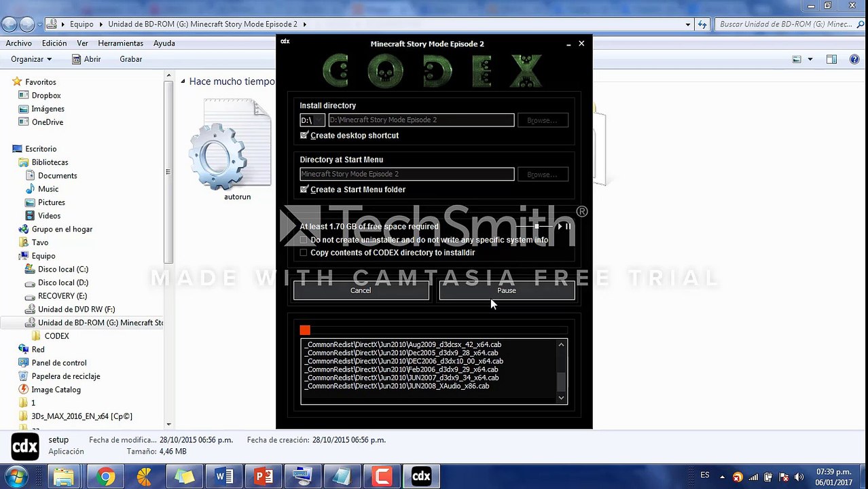This screenshot has height=489, width=868.
Task: Enable Copy contents of CODEX directory checkbox
Action: pos(304,253)
